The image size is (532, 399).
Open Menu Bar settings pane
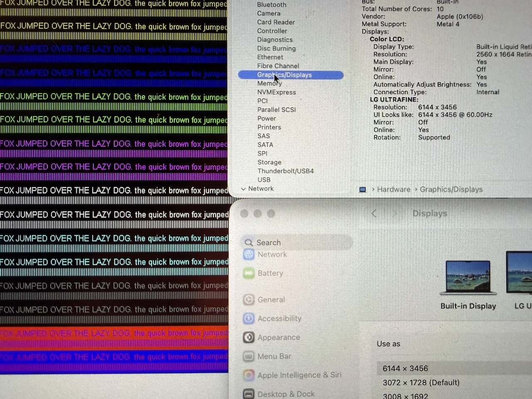tap(274, 356)
